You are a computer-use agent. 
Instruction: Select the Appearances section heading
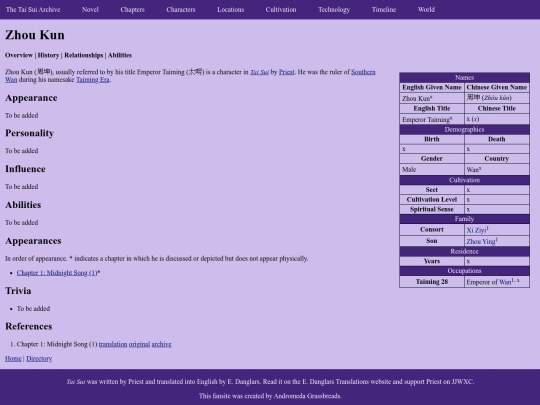point(33,241)
